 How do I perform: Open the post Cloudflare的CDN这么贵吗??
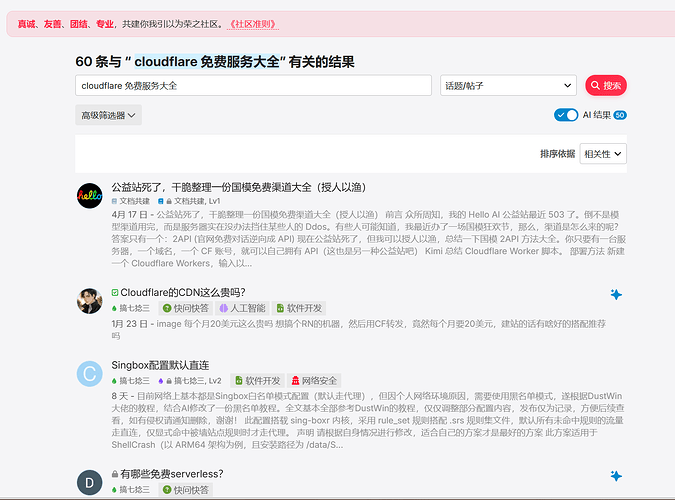183,292
